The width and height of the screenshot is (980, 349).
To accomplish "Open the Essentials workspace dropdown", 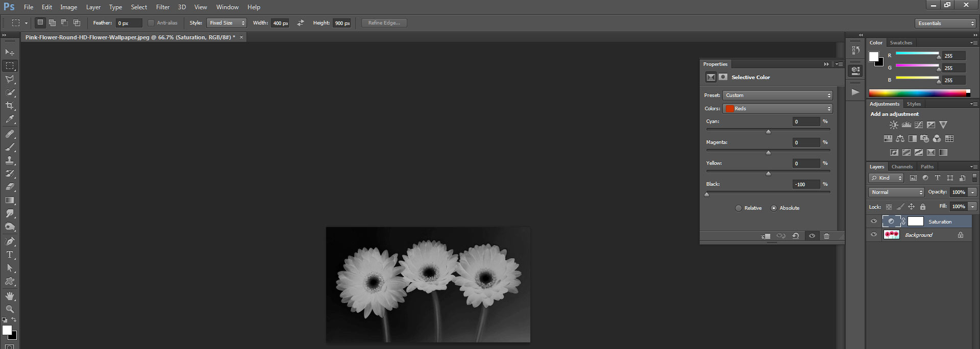I will pyautogui.click(x=945, y=23).
